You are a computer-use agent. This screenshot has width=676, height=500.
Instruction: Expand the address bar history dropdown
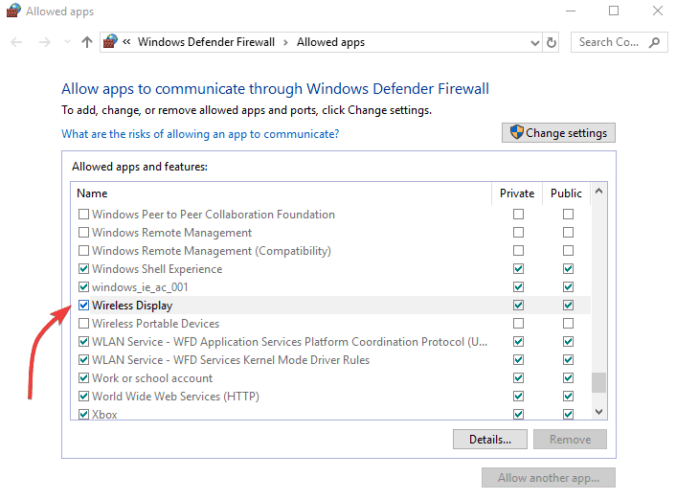pos(533,42)
